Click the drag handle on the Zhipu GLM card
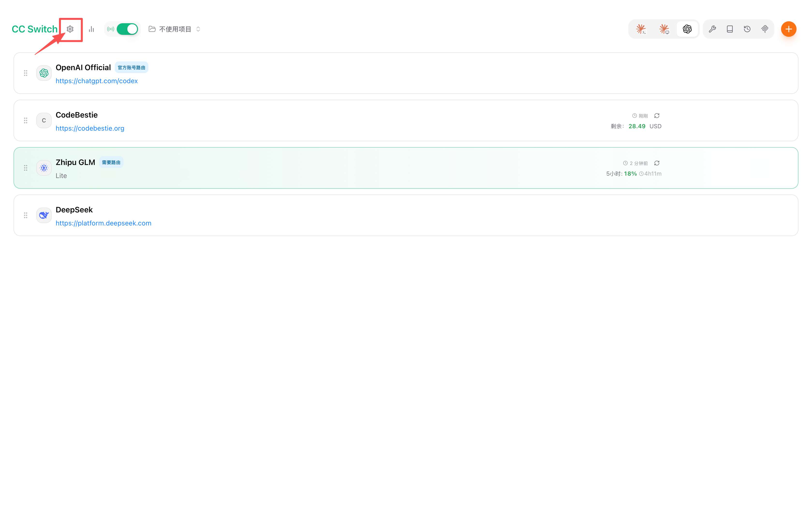The image size is (812, 508). click(26, 168)
